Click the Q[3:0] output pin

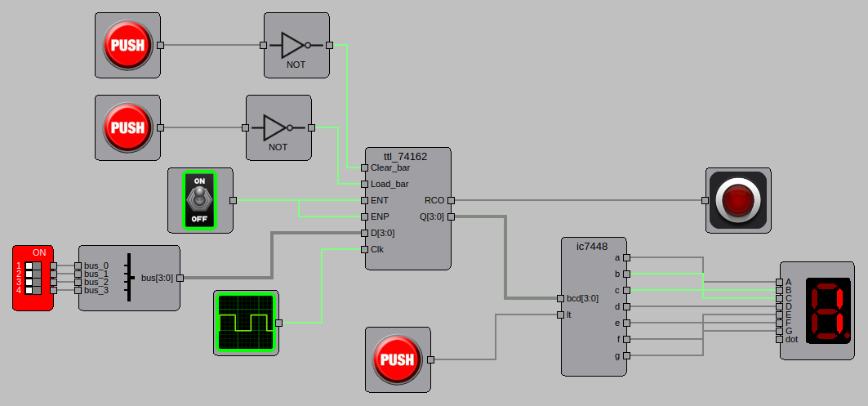pos(452,216)
